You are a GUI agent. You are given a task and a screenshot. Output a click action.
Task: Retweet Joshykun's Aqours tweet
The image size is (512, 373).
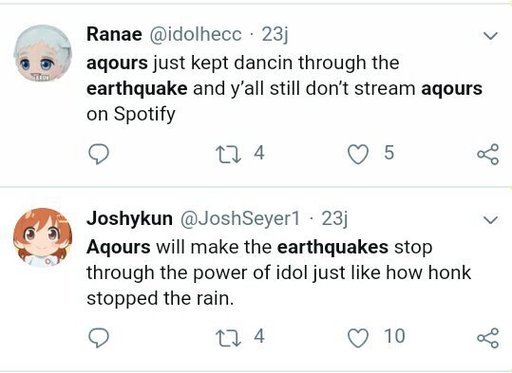click(x=229, y=338)
